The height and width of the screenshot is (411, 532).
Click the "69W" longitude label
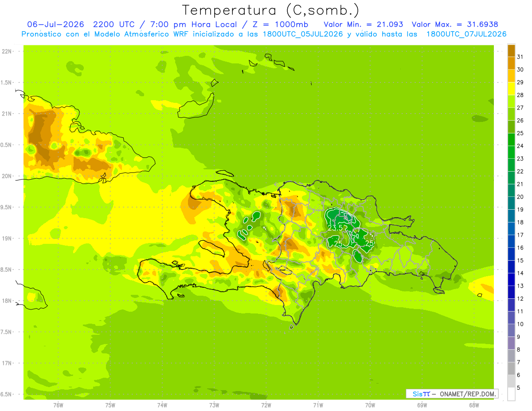pyautogui.click(x=422, y=405)
